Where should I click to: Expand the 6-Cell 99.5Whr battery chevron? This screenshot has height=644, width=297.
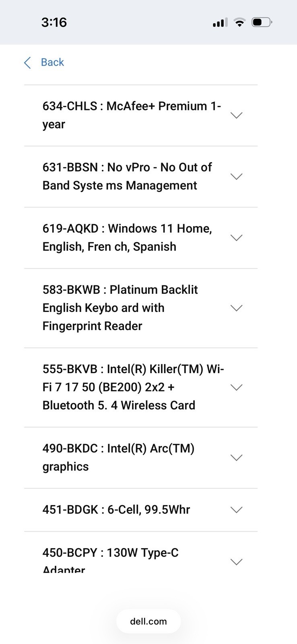click(236, 510)
